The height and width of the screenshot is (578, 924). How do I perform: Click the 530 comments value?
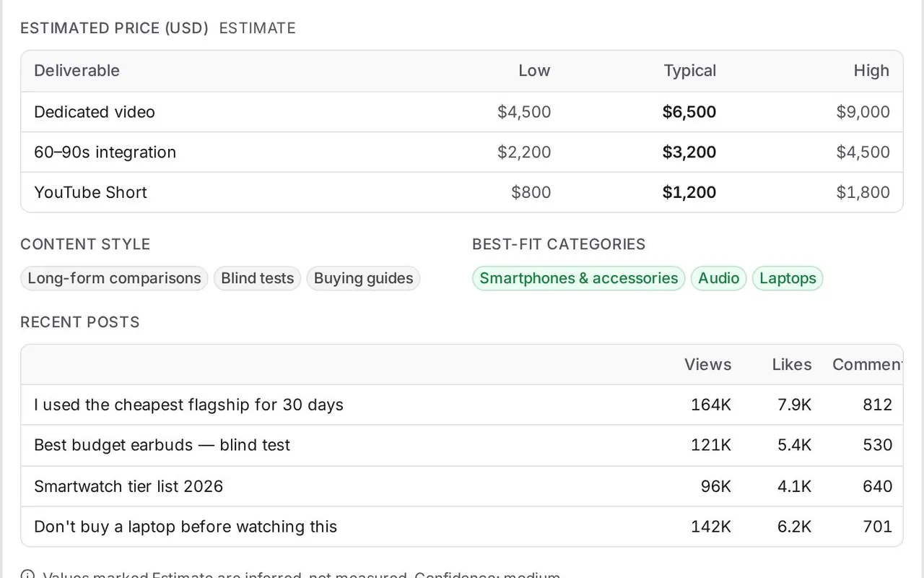(x=878, y=445)
